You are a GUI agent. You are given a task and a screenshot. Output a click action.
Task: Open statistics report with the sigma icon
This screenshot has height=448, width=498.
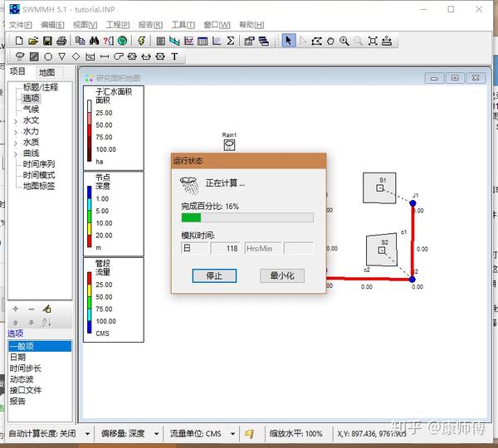(x=231, y=41)
